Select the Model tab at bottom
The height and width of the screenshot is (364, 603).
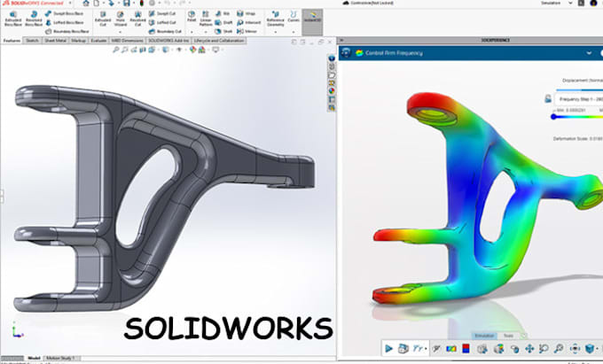click(x=34, y=358)
